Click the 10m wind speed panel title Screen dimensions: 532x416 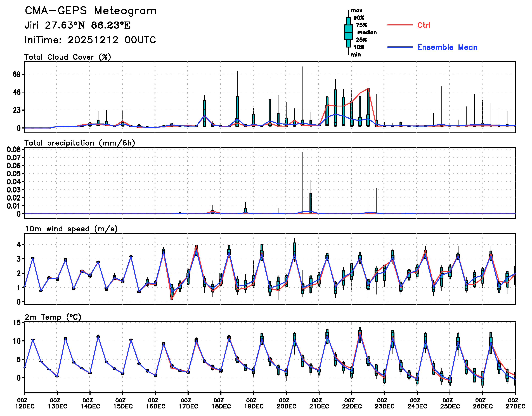(x=71, y=229)
